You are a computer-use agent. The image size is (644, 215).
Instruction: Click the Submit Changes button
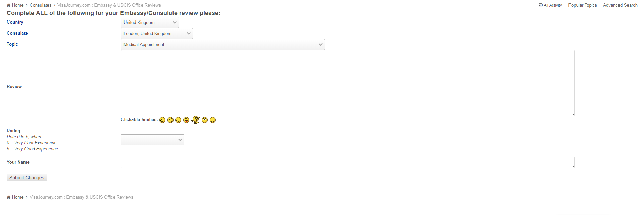point(27,178)
